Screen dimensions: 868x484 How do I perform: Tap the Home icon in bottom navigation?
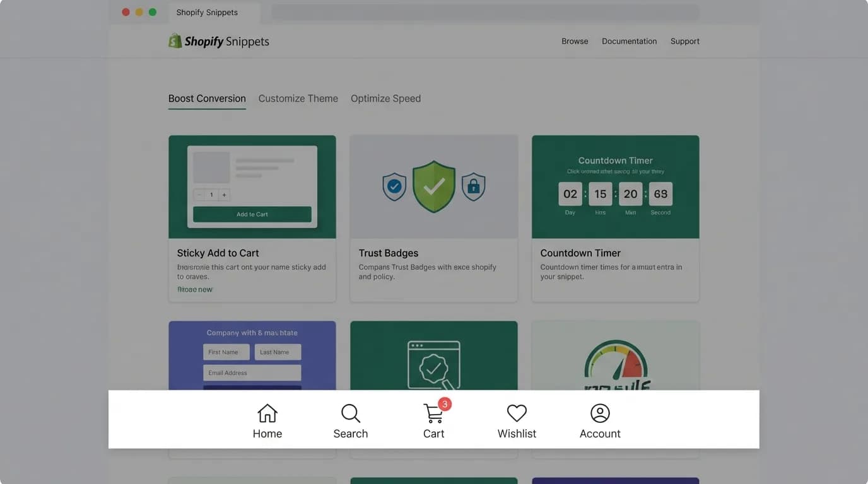tap(267, 413)
